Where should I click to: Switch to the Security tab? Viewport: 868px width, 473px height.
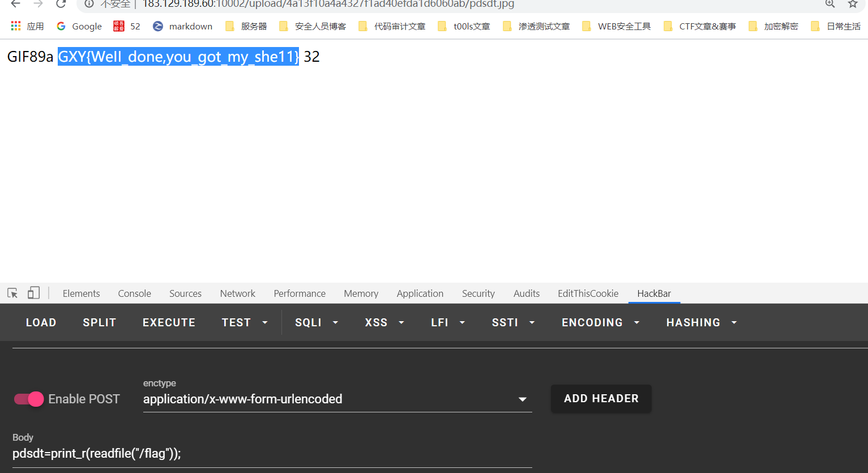478,293
